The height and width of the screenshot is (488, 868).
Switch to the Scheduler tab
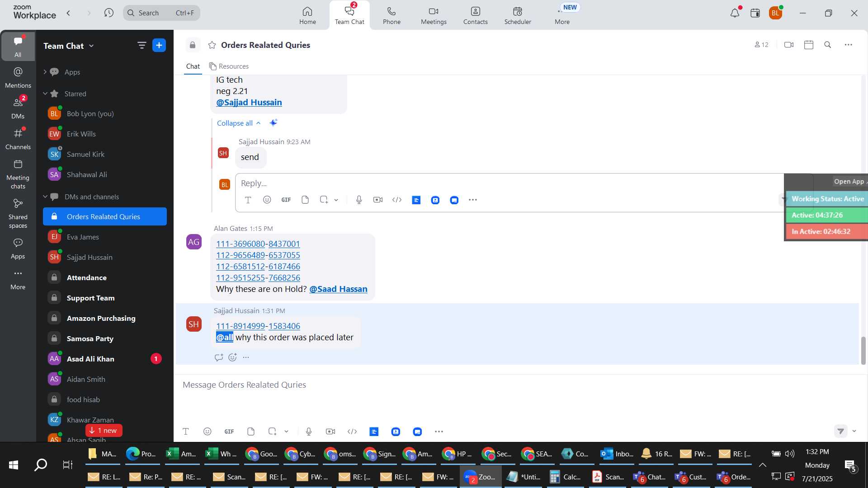pyautogui.click(x=518, y=15)
